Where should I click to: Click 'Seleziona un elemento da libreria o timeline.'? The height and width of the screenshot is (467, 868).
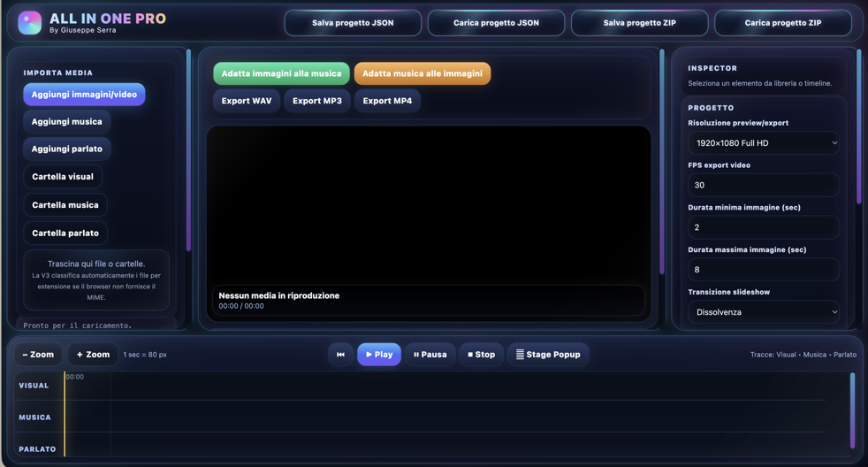tap(759, 83)
